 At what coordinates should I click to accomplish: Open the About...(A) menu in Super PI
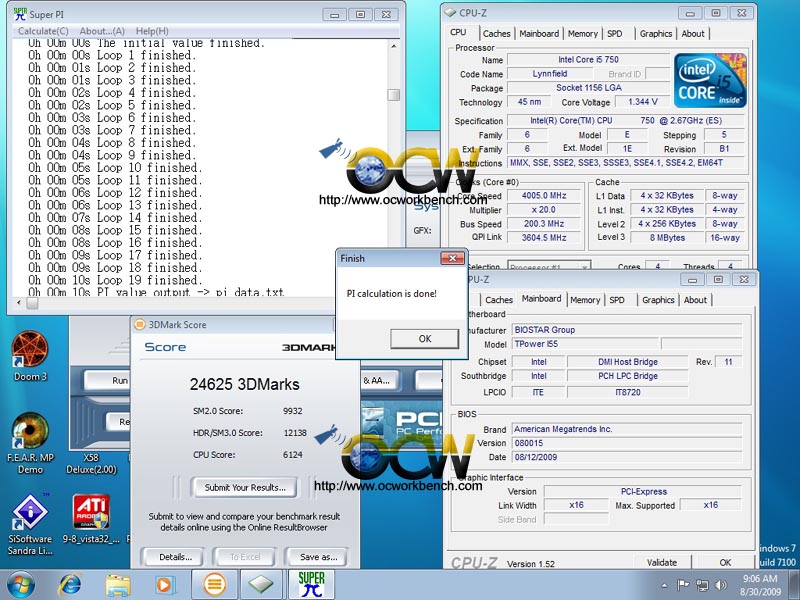[x=102, y=31]
